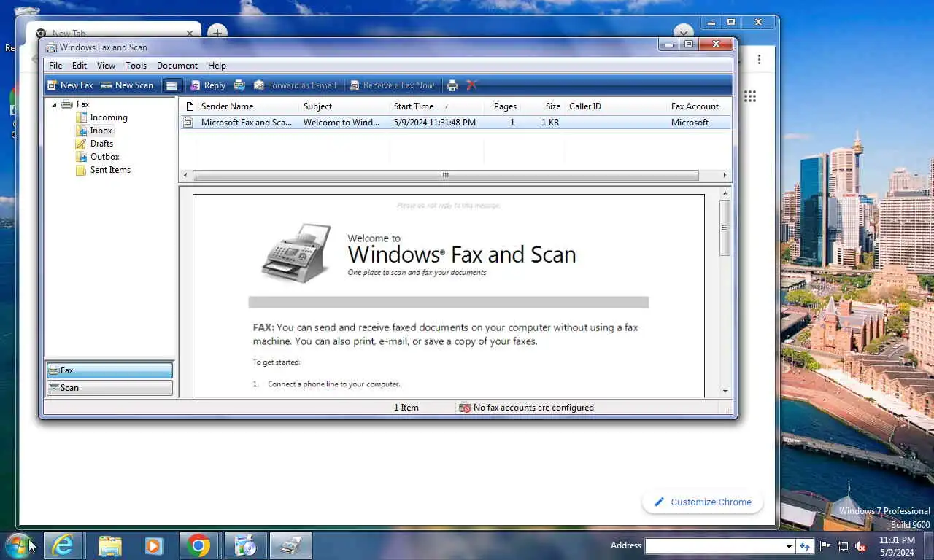Open Internet Explorer from the taskbar

point(63,545)
